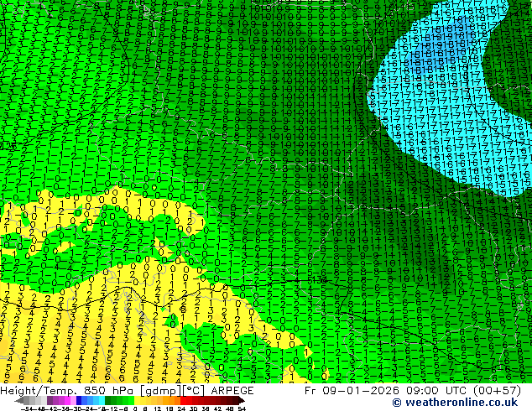
Task: Click the '12' label on the color scale
Action: [158, 408]
